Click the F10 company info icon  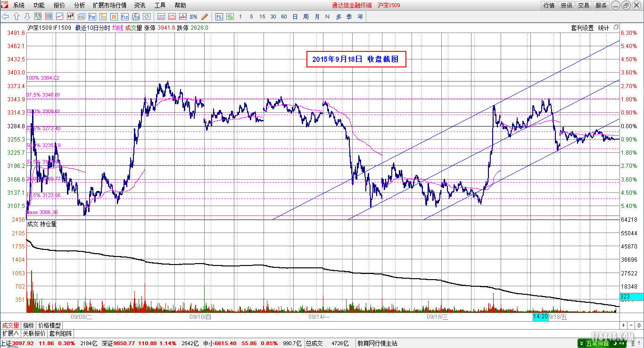point(92,17)
